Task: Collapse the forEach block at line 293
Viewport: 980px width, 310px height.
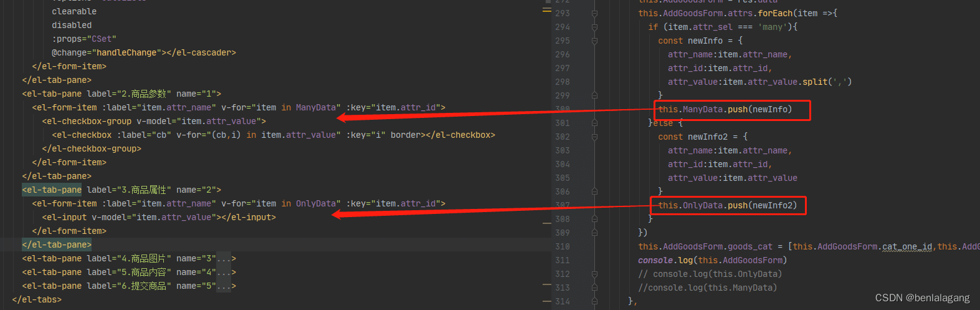Action: 594,13
